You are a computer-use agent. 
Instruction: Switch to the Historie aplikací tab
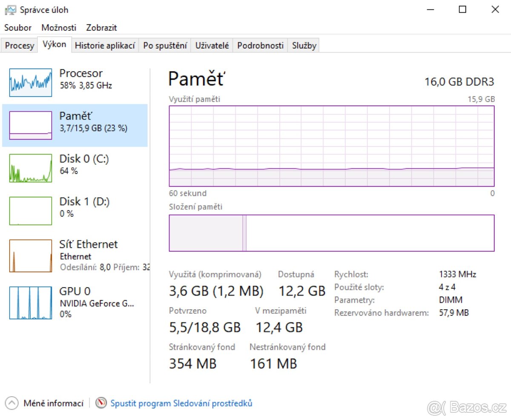click(105, 46)
